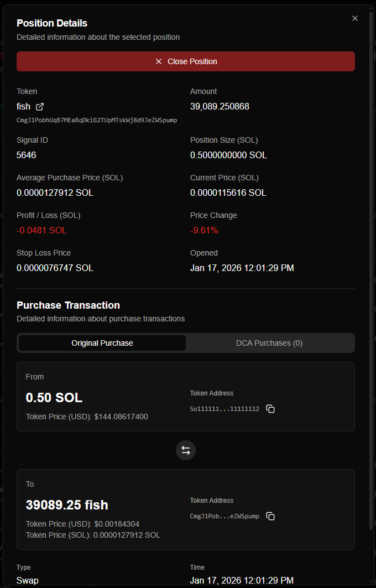
Task: Click the copy icon next to Token Address in From card
Action: click(270, 409)
